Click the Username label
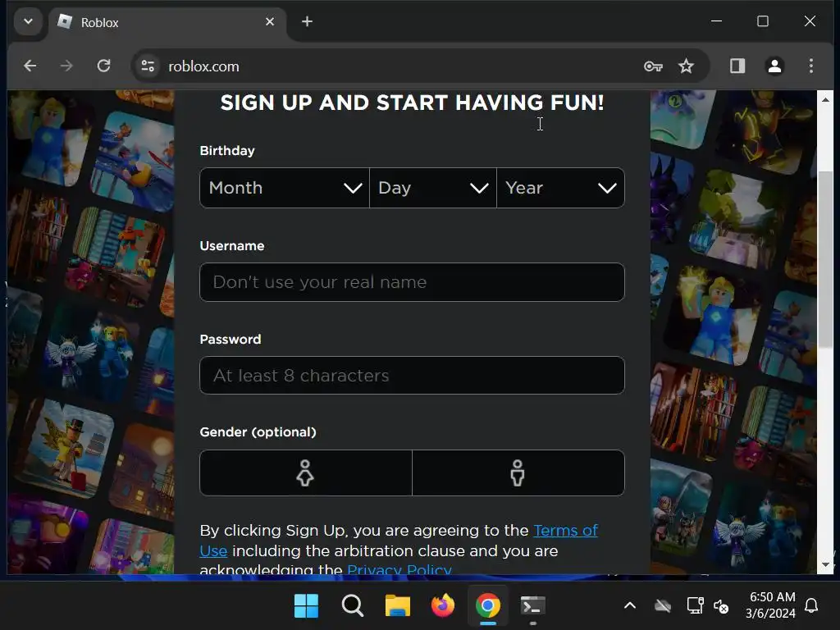The width and height of the screenshot is (840, 630). [x=232, y=246]
